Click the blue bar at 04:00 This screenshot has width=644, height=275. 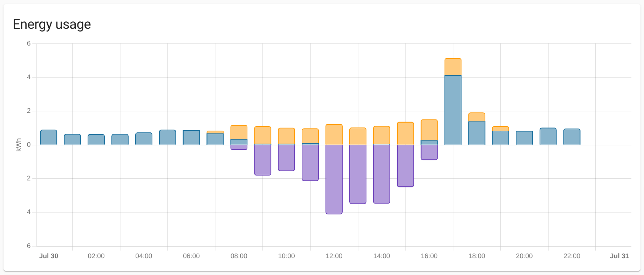(x=144, y=139)
